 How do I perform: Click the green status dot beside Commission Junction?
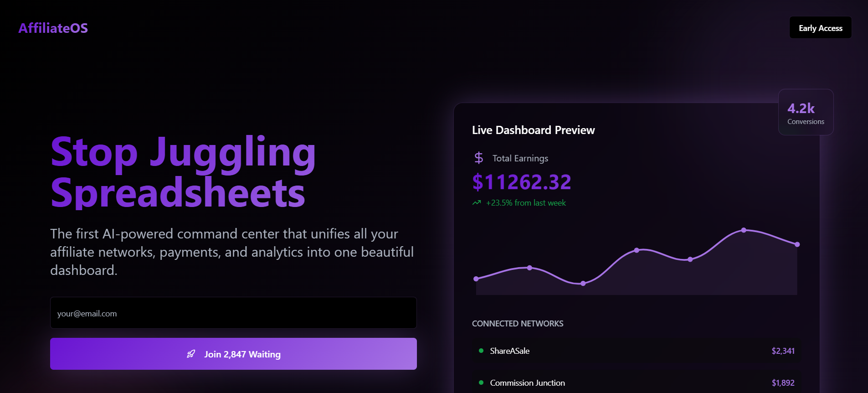pyautogui.click(x=481, y=383)
